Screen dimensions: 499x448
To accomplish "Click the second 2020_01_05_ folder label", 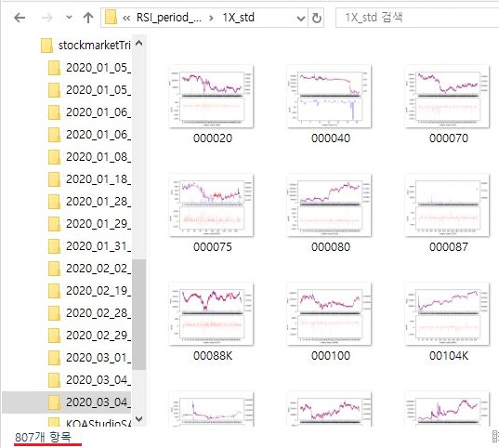I will click(98, 90).
